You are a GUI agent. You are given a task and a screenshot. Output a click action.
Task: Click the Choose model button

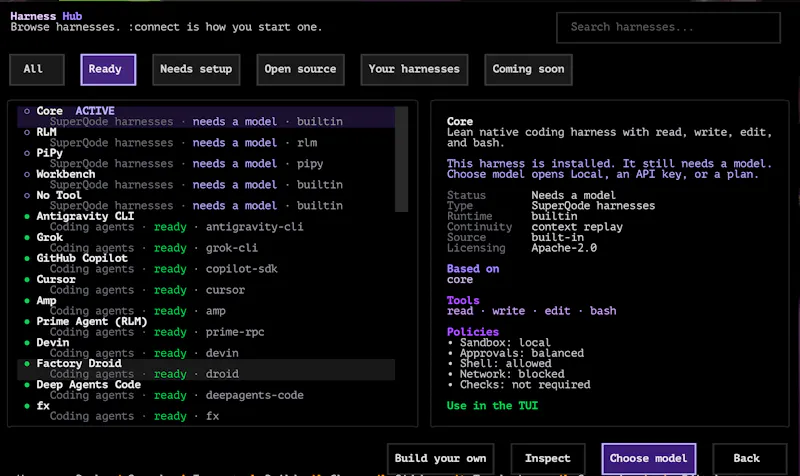[x=648, y=458]
